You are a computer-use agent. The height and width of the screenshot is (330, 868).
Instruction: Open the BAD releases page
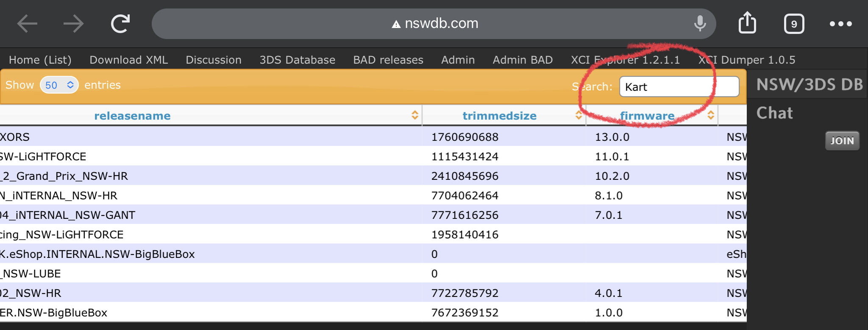[388, 60]
